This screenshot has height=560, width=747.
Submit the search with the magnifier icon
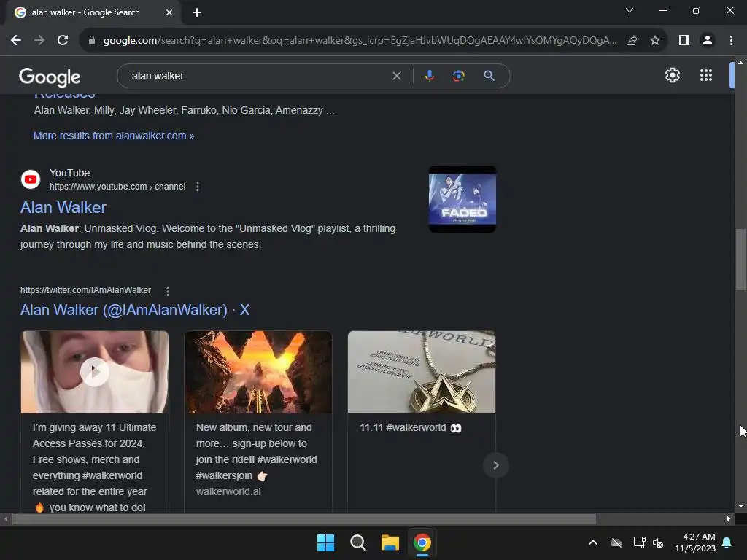[x=489, y=76]
